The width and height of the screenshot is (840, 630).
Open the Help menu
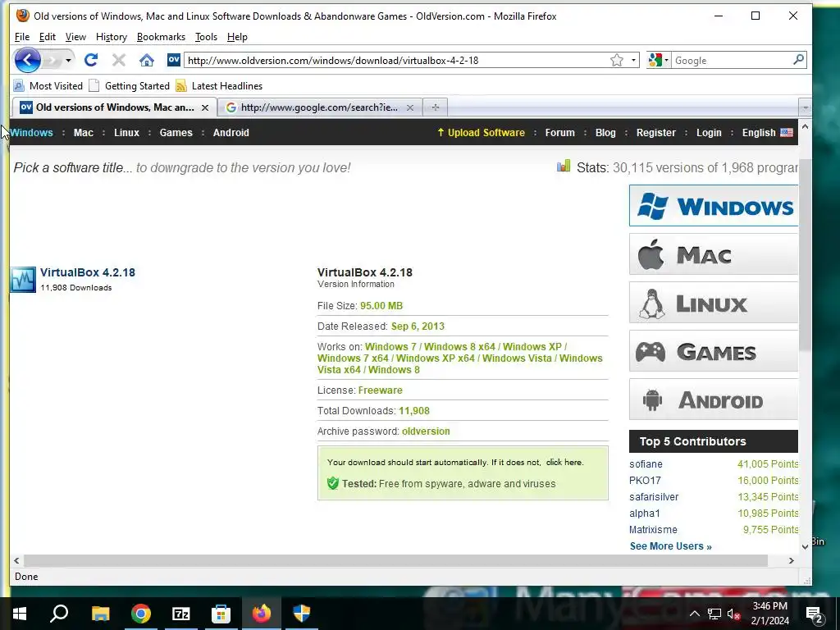tap(237, 37)
